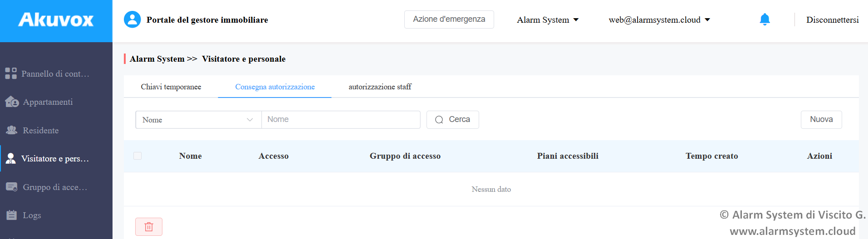The width and height of the screenshot is (868, 239).
Task: Open the web@alarmsystem.cloud account dropdown
Action: pyautogui.click(x=659, y=20)
